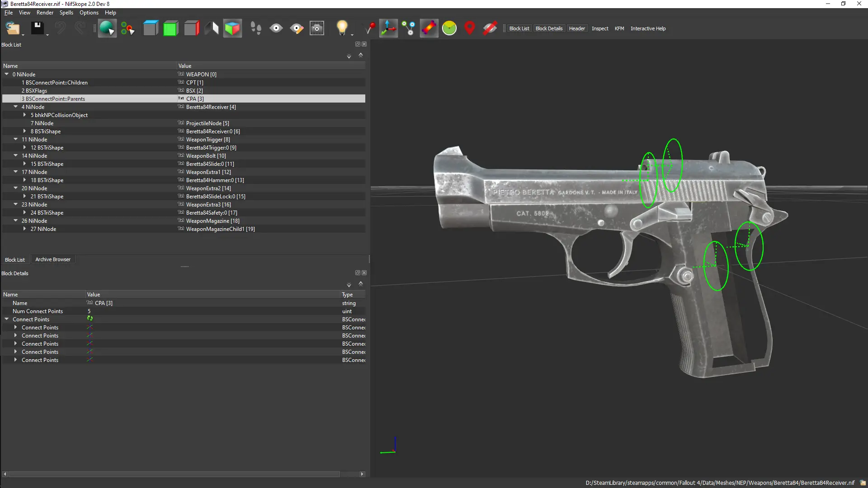Select the object picking mode sphere icon

pos(107,28)
